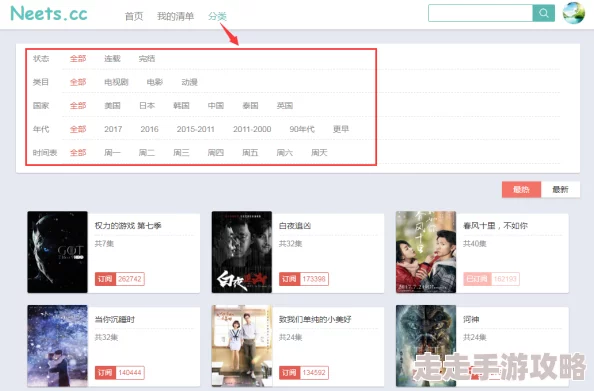Open the 致我们单纯的小美好 poster

(242, 346)
